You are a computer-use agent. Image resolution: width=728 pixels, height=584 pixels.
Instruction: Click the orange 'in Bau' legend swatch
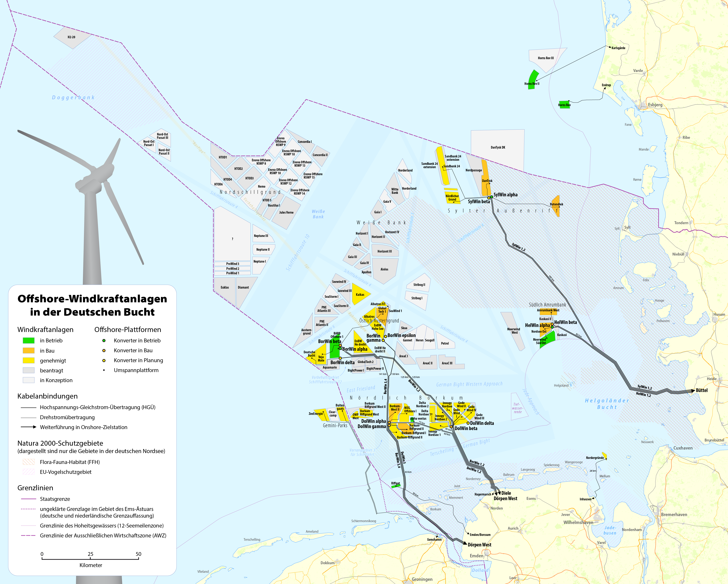pos(28,351)
